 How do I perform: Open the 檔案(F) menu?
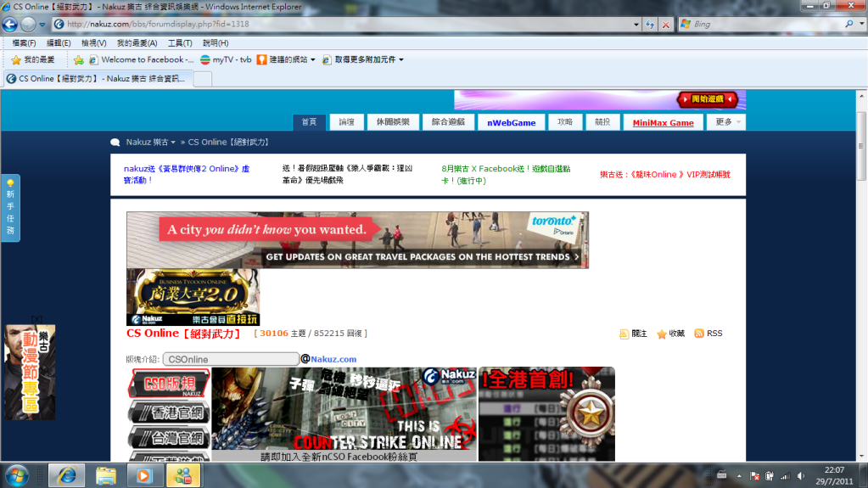click(24, 43)
